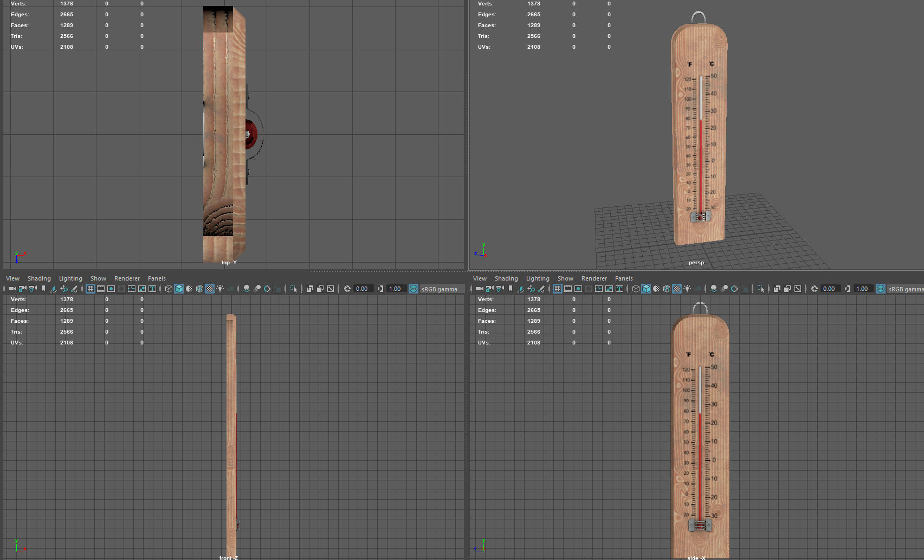Open Lighting menu in side panel

click(538, 278)
